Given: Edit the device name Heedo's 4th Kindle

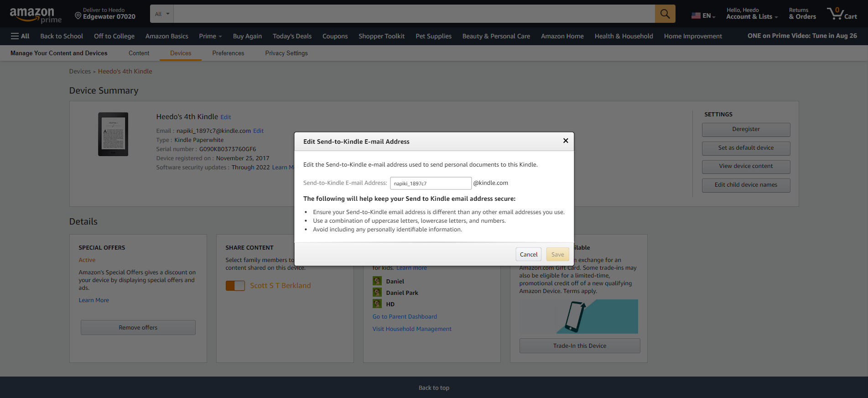Looking at the screenshot, I should (226, 117).
